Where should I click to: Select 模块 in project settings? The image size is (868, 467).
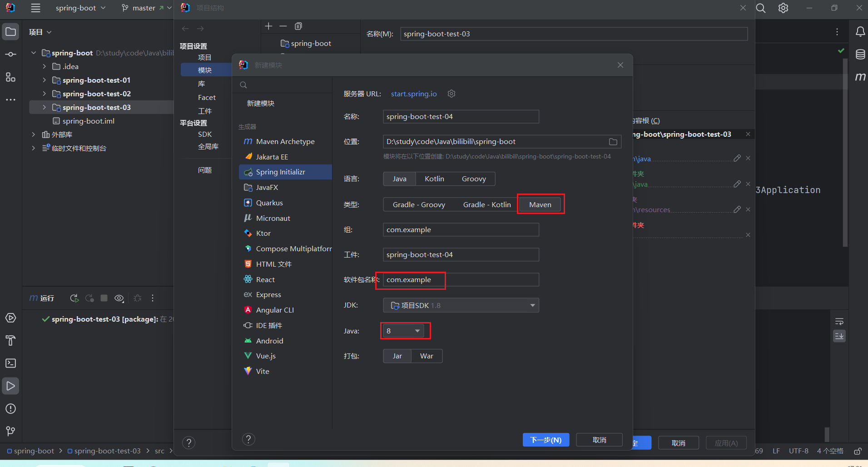point(206,70)
